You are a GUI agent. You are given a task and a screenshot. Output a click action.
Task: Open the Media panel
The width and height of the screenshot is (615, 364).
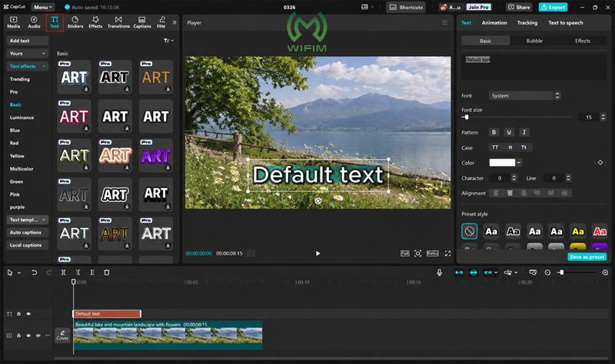(x=13, y=22)
